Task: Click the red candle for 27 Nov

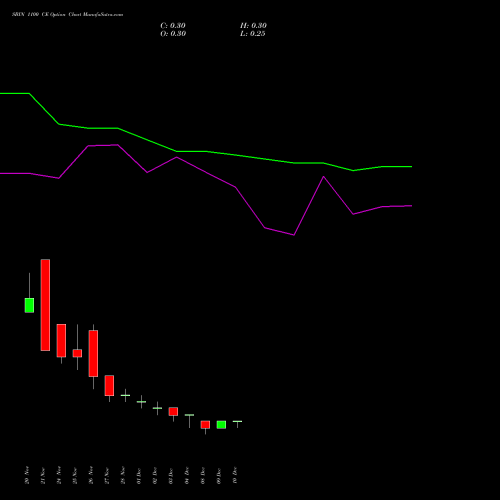Action: click(109, 386)
